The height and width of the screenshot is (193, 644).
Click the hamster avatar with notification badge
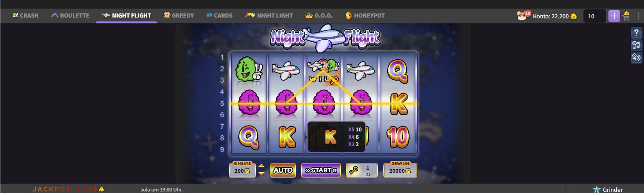[522, 16]
